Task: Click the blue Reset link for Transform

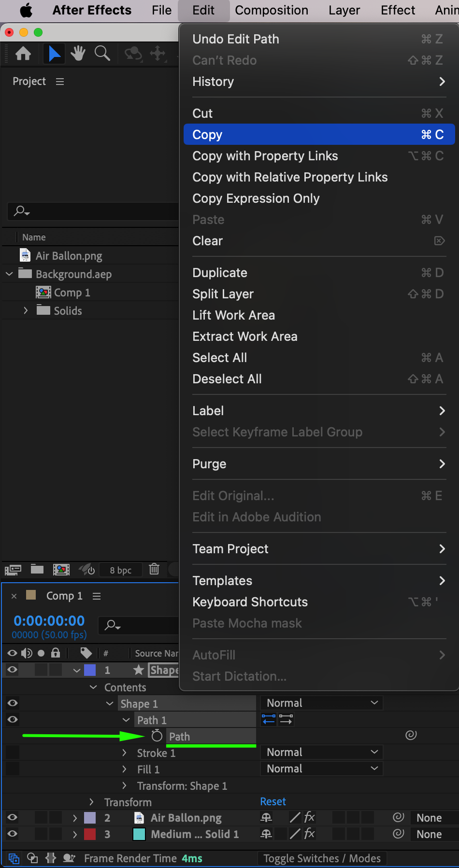Action: pos(273,801)
